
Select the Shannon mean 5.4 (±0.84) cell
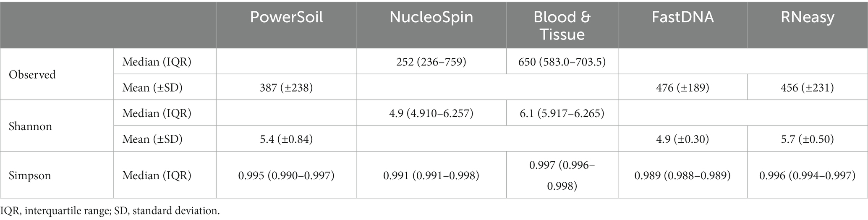286,139
